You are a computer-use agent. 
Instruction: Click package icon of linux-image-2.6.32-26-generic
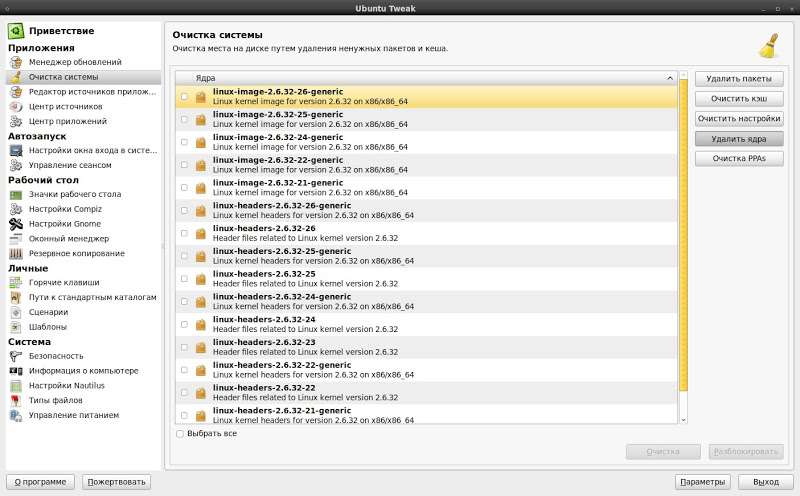[201, 97]
